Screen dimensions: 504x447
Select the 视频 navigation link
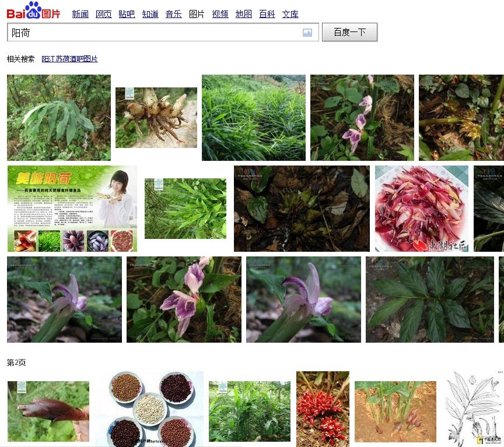pyautogui.click(x=220, y=14)
